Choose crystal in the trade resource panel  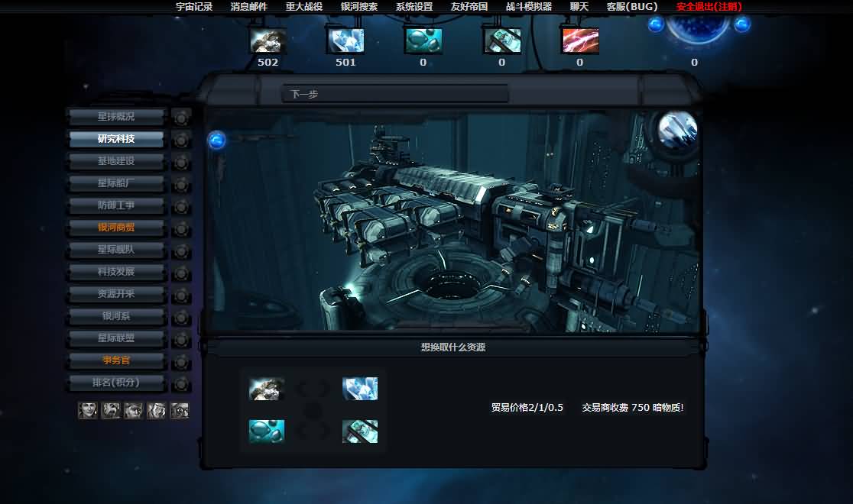tap(359, 389)
